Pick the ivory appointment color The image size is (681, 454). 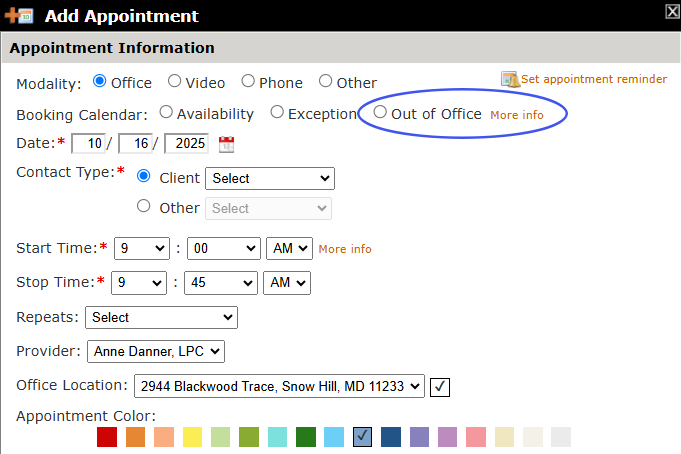[x=533, y=437]
